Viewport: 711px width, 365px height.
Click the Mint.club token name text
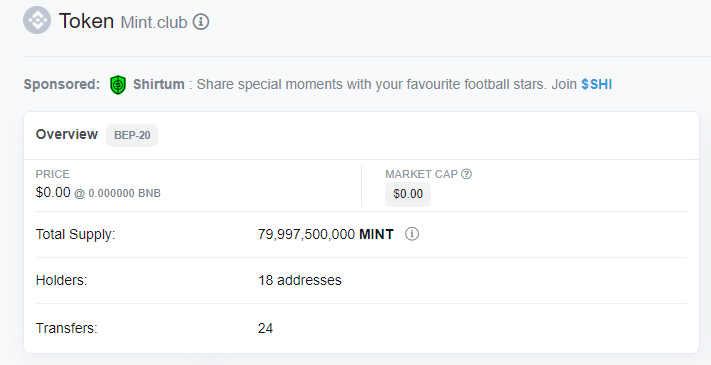(154, 22)
